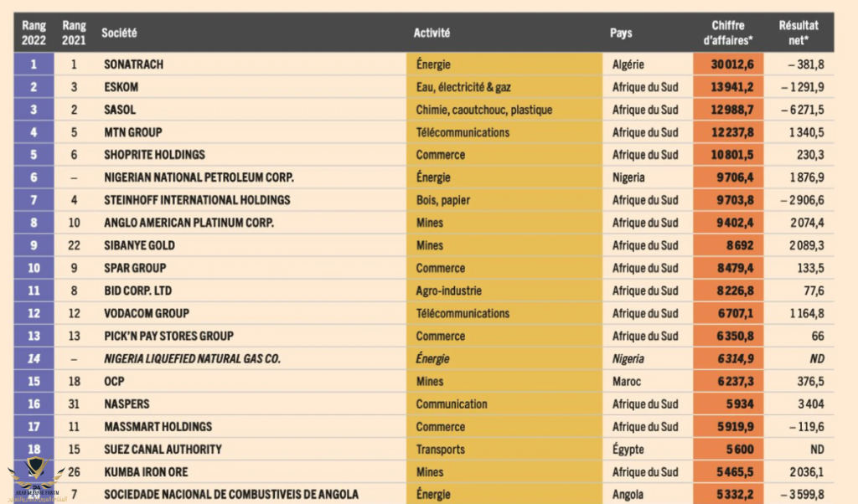Viewport: 858px width, 504px height.
Task: Click Suez Canal Authority entry
Action: (163, 450)
